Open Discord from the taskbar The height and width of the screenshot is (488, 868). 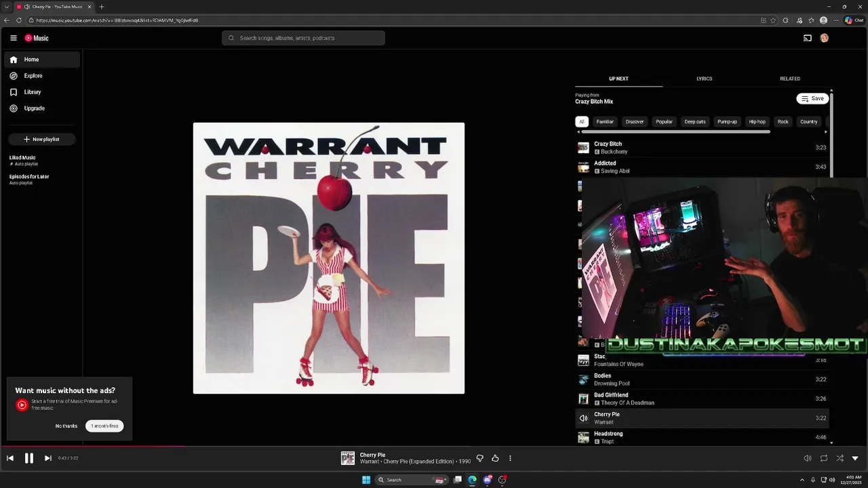point(487,480)
